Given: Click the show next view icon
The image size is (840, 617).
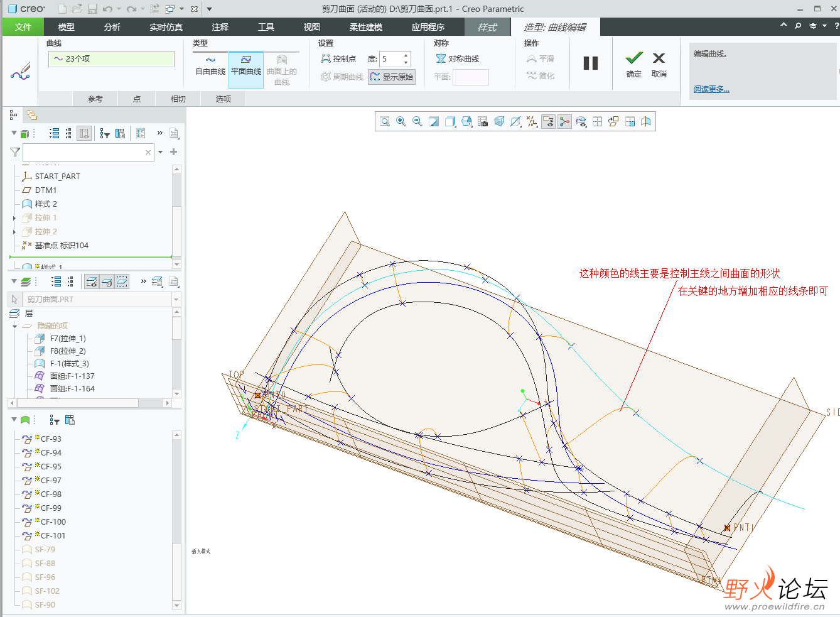Looking at the screenshot, I should point(630,121).
